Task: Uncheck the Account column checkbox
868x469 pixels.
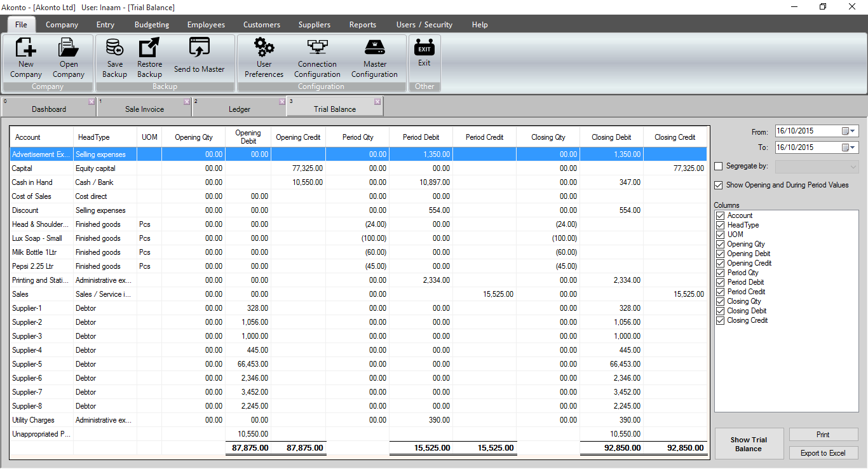Action: click(x=720, y=215)
